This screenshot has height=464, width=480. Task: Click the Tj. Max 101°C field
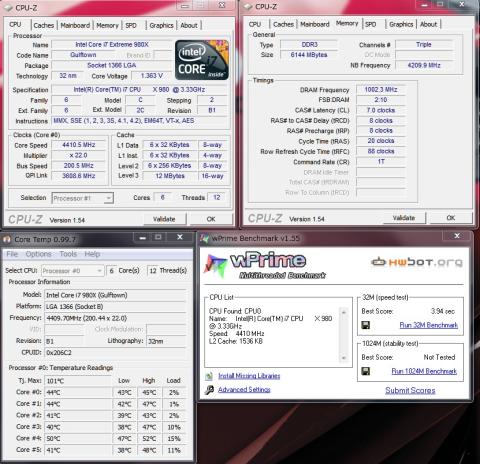(78, 381)
